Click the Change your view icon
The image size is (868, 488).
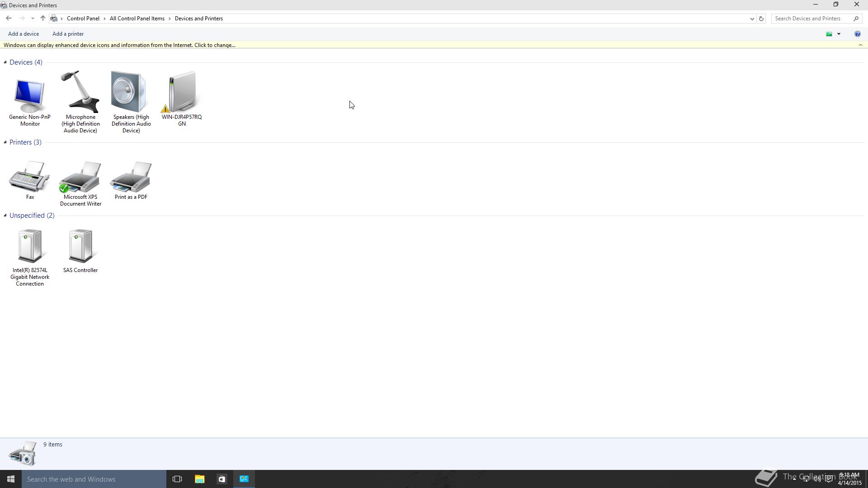point(829,34)
